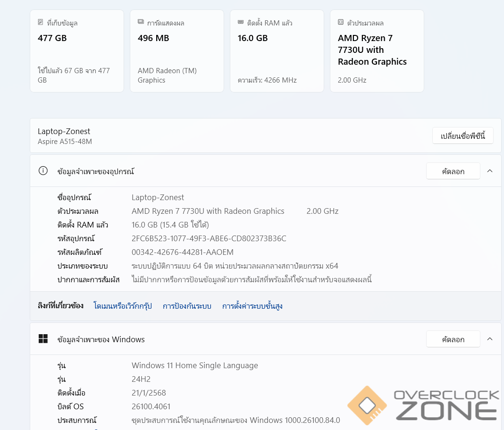This screenshot has height=430, width=504.
Task: Copy the Windows specifications with the คัดลอก button
Action: tap(453, 339)
